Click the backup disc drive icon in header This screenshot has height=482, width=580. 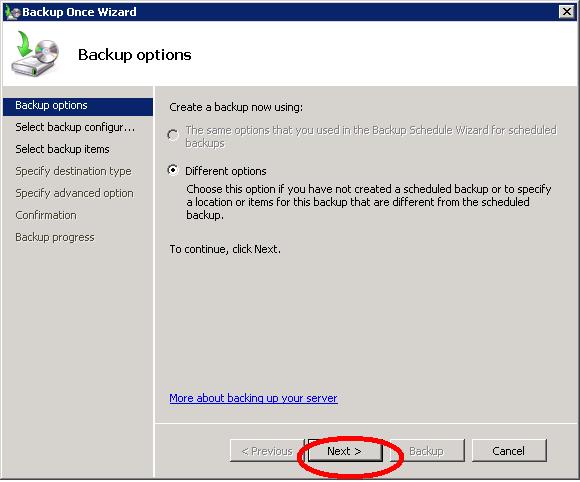coord(35,54)
